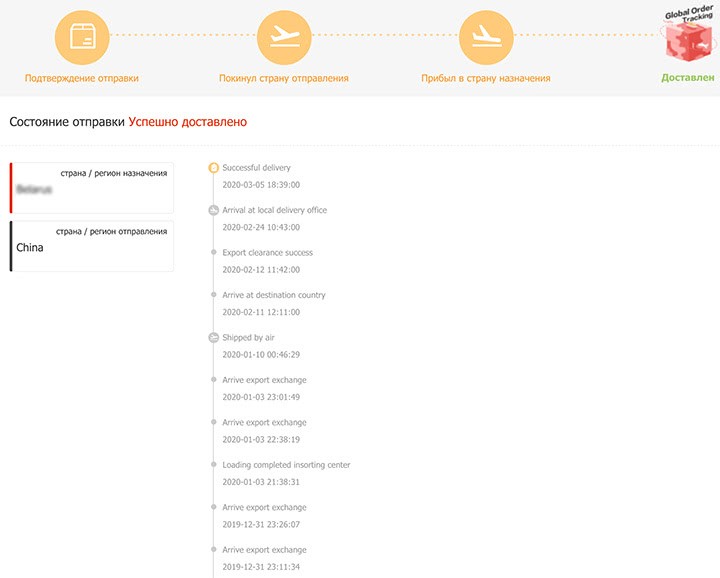The image size is (720, 578).
Task: Click the Arrive at destination country timeline dot
Action: [214, 294]
